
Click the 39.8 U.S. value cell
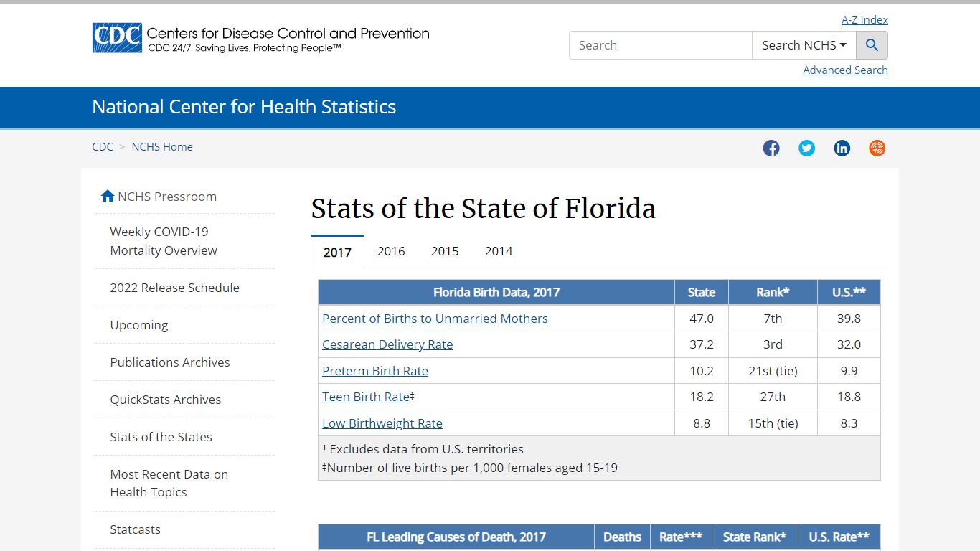tap(849, 319)
